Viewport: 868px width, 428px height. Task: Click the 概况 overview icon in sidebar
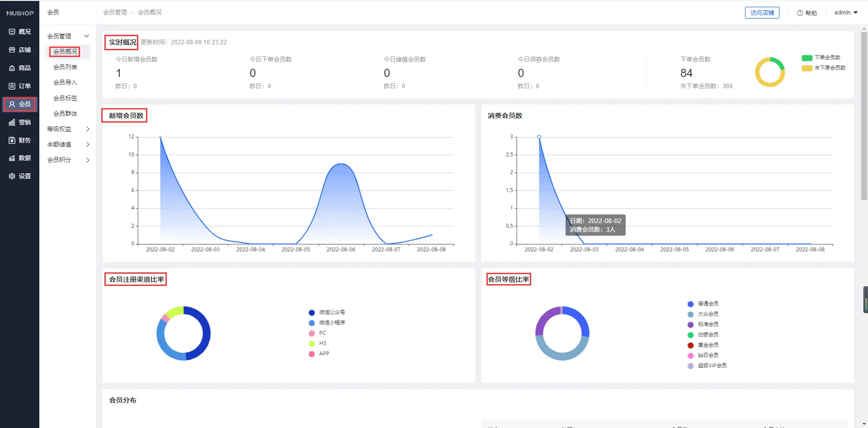coord(12,32)
